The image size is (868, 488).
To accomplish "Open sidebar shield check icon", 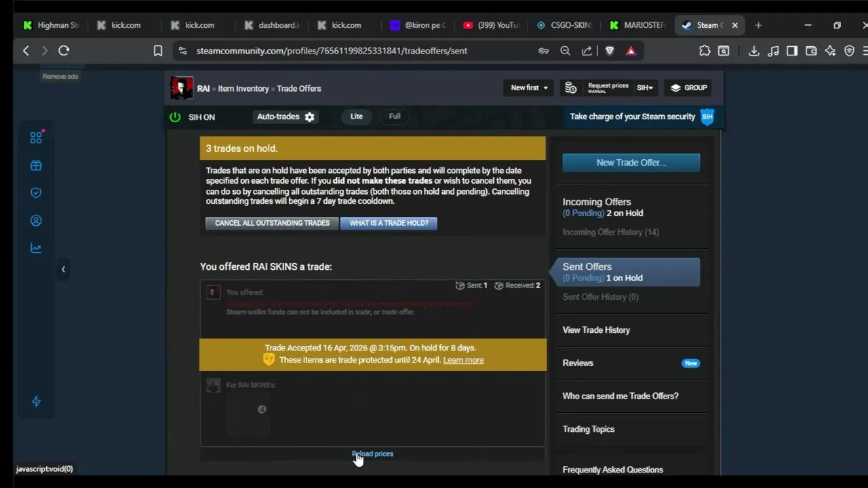I will (x=36, y=193).
